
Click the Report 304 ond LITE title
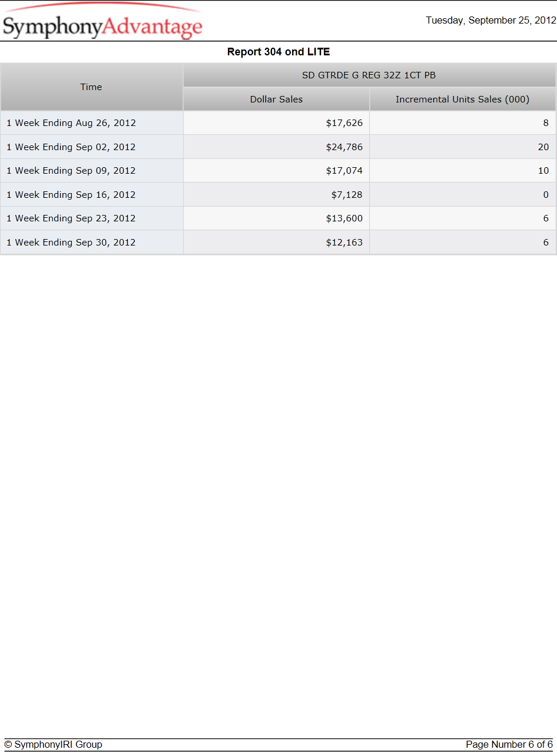coord(278,52)
